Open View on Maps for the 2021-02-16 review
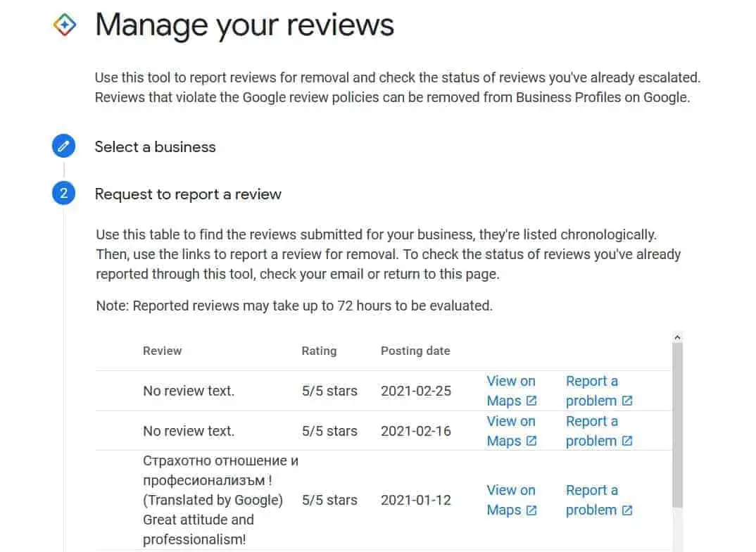 coord(511,430)
